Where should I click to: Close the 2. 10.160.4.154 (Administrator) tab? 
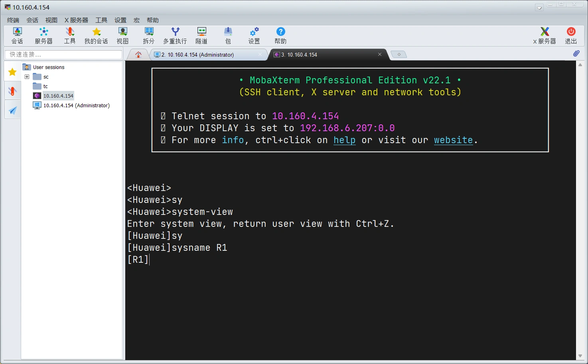[260, 54]
